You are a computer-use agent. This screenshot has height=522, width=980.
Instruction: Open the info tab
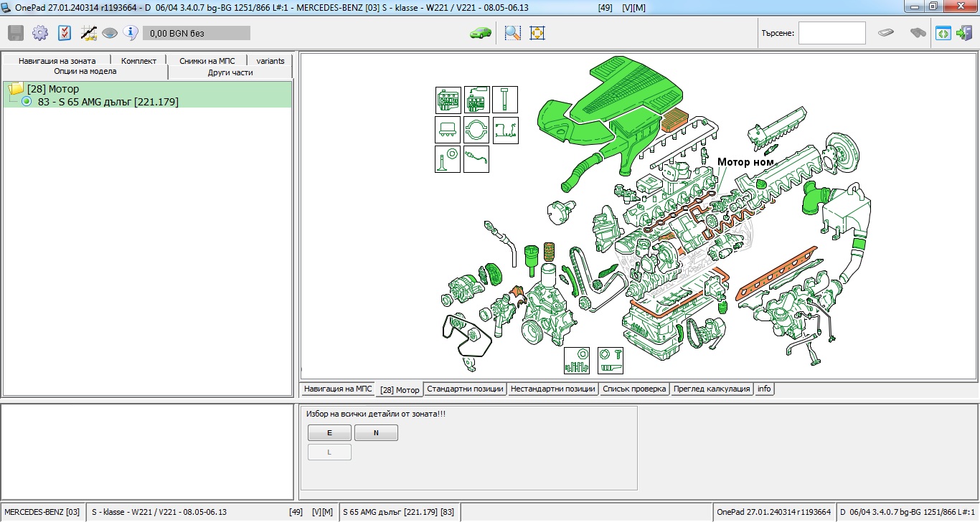[764, 389]
